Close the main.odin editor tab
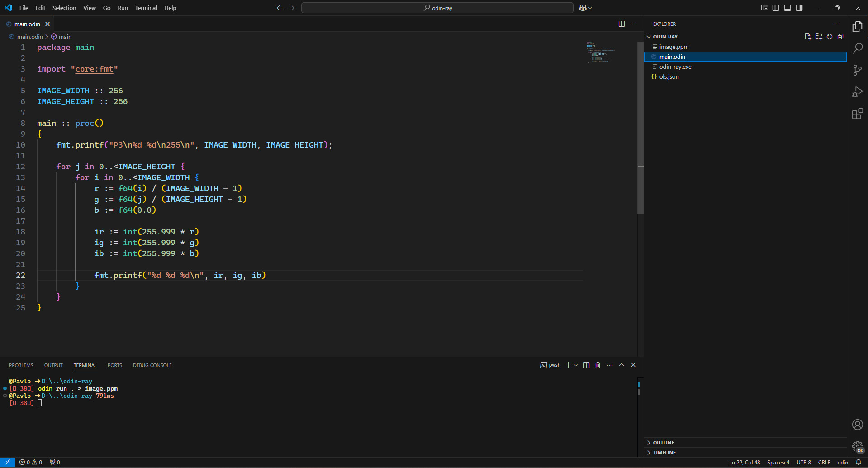The height and width of the screenshot is (468, 868). pyautogui.click(x=47, y=24)
